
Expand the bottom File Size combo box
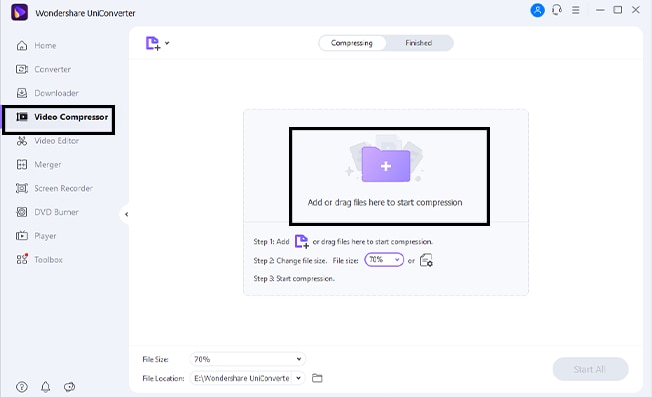[247, 359]
